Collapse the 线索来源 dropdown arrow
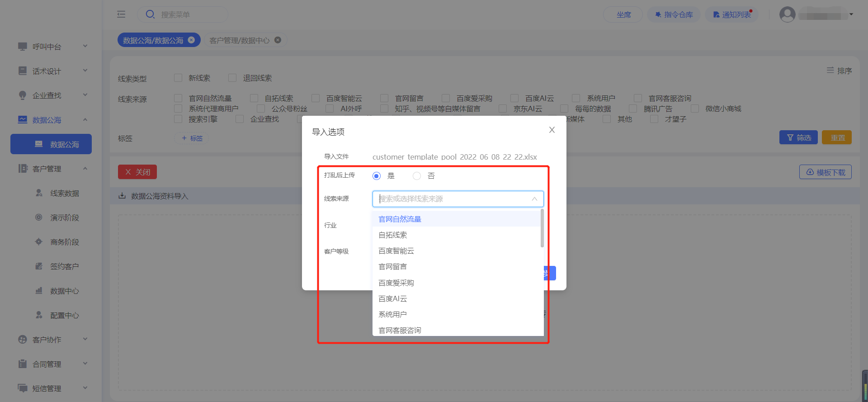Image resolution: width=868 pixels, height=402 pixels. click(x=534, y=199)
